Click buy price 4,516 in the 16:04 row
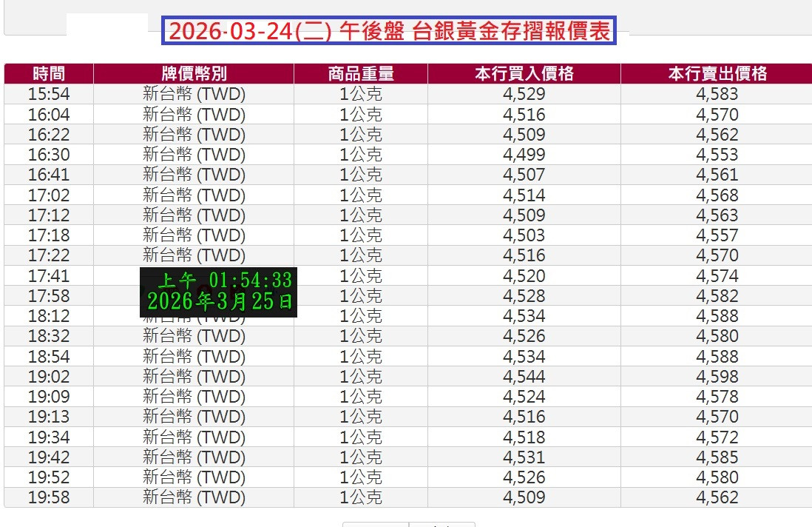 coord(524,114)
